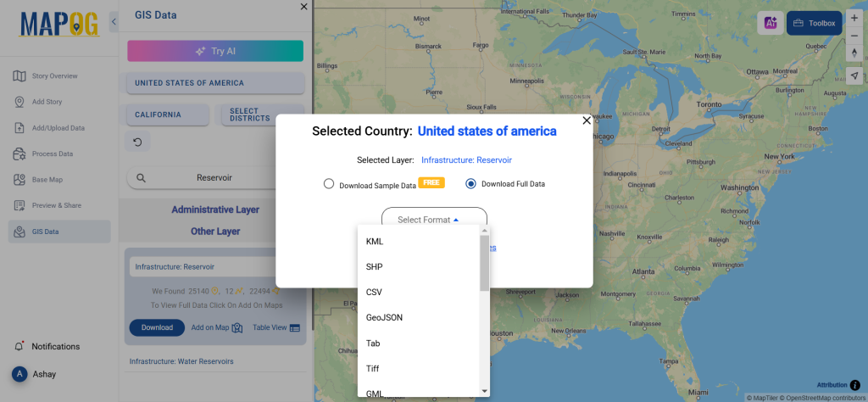Choose GeoJSON from format list
This screenshot has width=868, height=402.
point(384,318)
